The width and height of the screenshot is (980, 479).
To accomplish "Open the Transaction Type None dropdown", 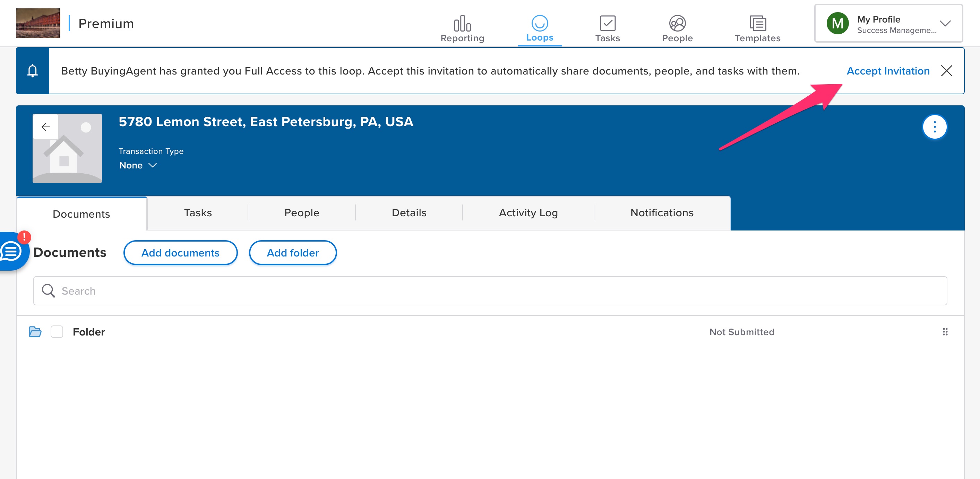I will pos(138,165).
